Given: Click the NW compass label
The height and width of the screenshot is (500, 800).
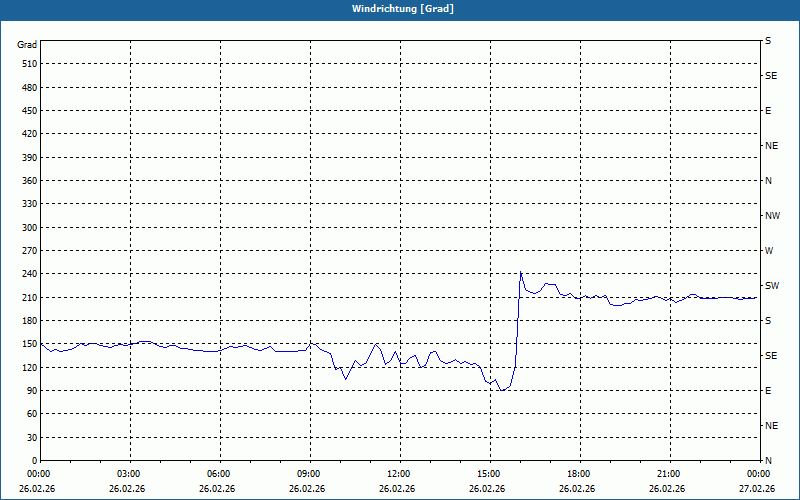Looking at the screenshot, I should (772, 216).
